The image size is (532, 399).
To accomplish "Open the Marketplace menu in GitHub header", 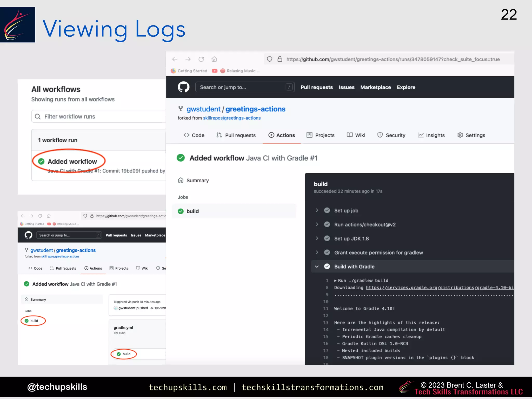I will point(375,87).
